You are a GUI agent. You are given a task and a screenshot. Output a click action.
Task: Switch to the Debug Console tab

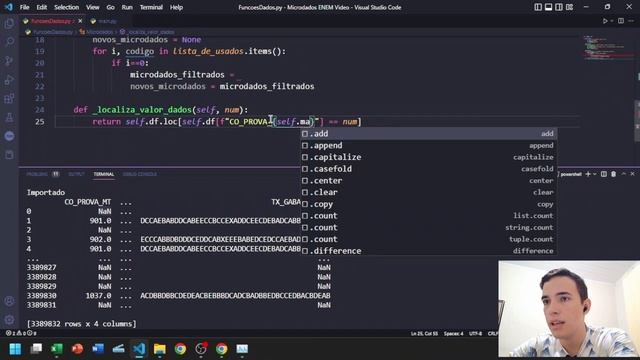[140, 174]
